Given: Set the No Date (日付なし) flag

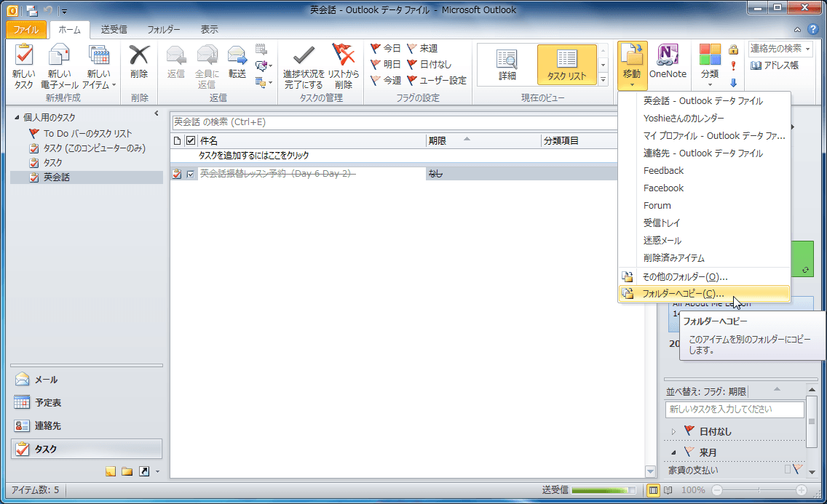Looking at the screenshot, I should pos(430,64).
